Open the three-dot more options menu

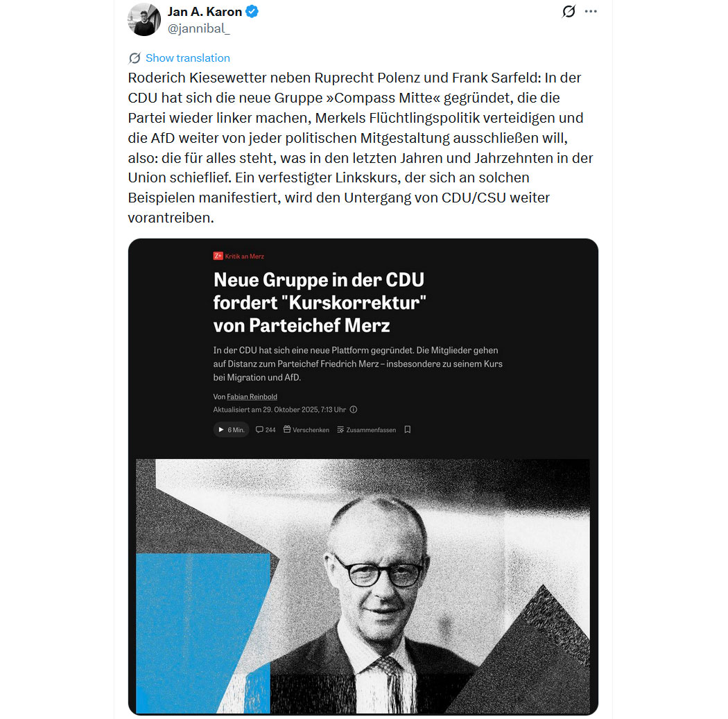[591, 12]
